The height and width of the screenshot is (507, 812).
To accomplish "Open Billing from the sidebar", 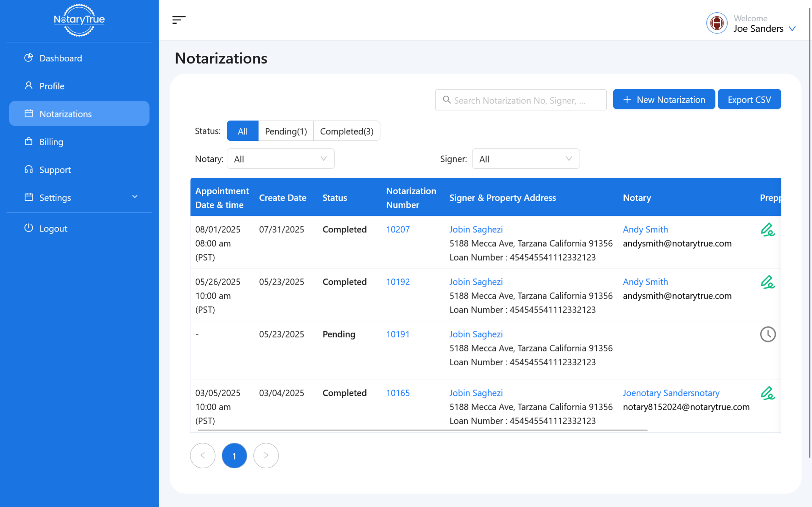I will [x=51, y=142].
